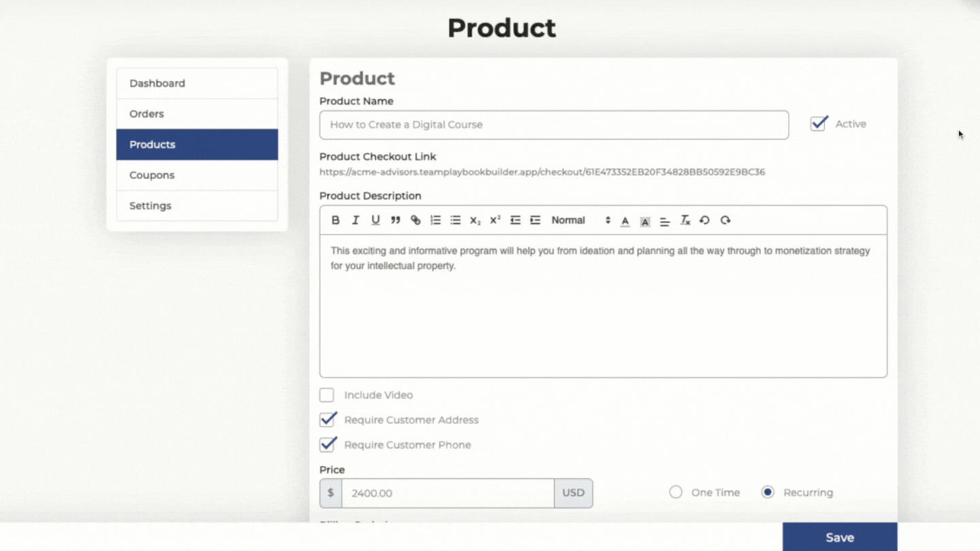Insert a blockquote using the quote icon
Screen dimensions: 980x551
click(395, 220)
